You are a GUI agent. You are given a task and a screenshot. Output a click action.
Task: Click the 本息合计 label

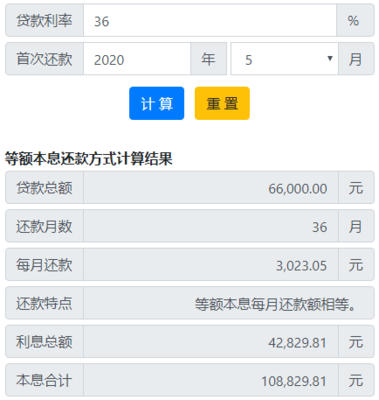[x=44, y=380]
